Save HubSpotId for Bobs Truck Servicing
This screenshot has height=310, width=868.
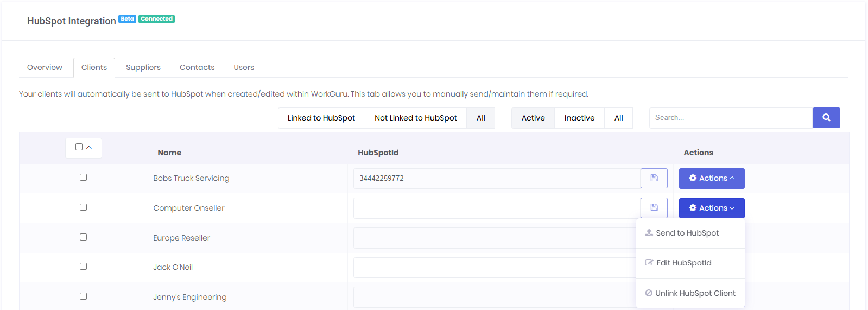(654, 178)
